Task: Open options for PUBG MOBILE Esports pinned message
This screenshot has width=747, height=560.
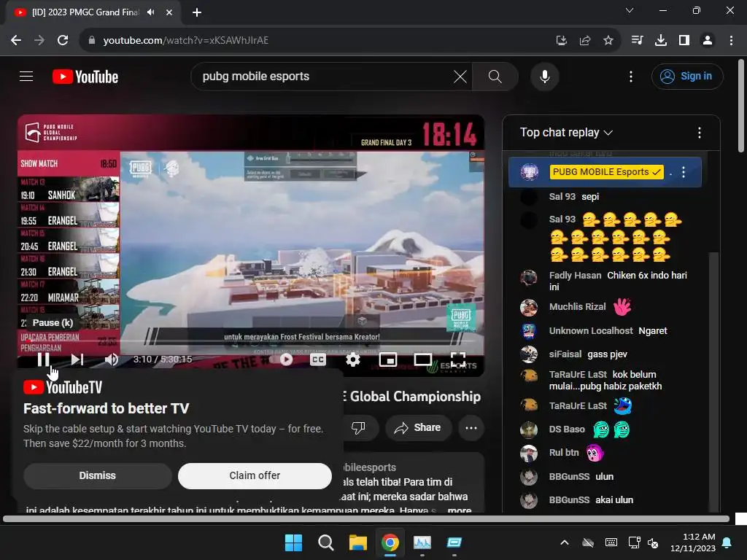Action: tap(683, 172)
